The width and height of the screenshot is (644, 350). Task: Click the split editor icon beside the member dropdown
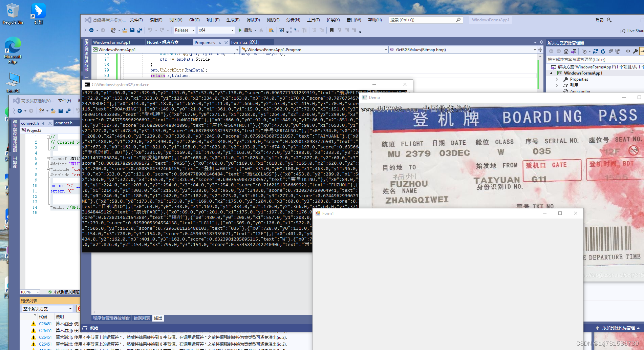(x=540, y=49)
